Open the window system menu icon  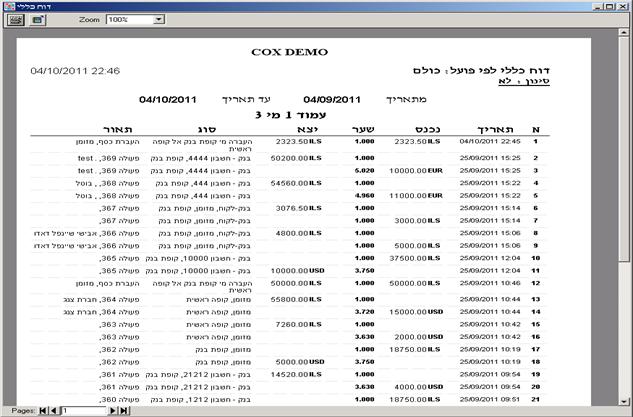pos(7,6)
